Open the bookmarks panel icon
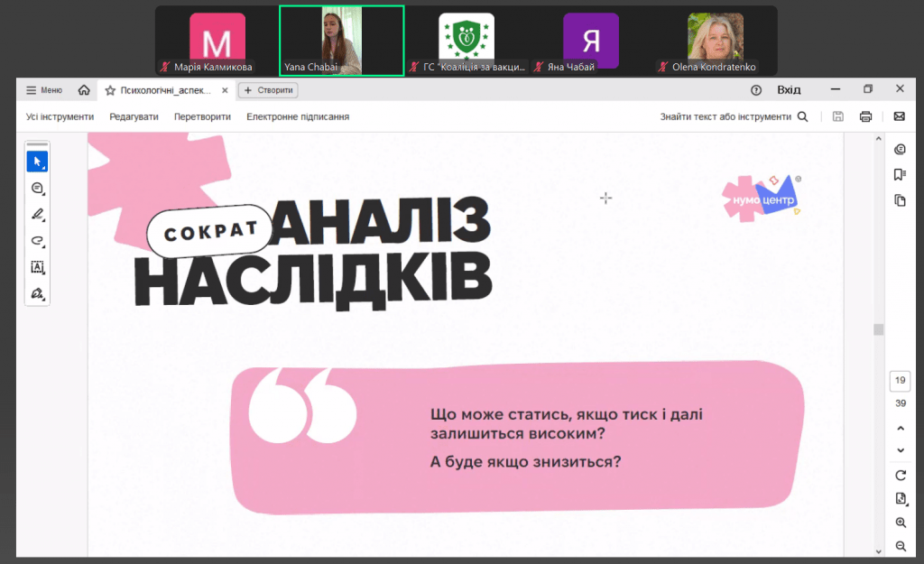Screen dimensions: 924x564 pyautogui.click(x=900, y=175)
